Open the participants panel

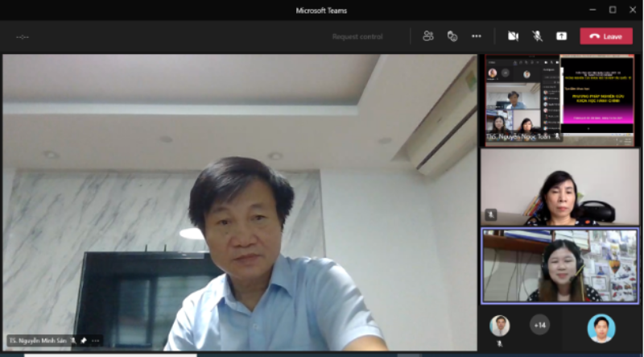coord(428,36)
